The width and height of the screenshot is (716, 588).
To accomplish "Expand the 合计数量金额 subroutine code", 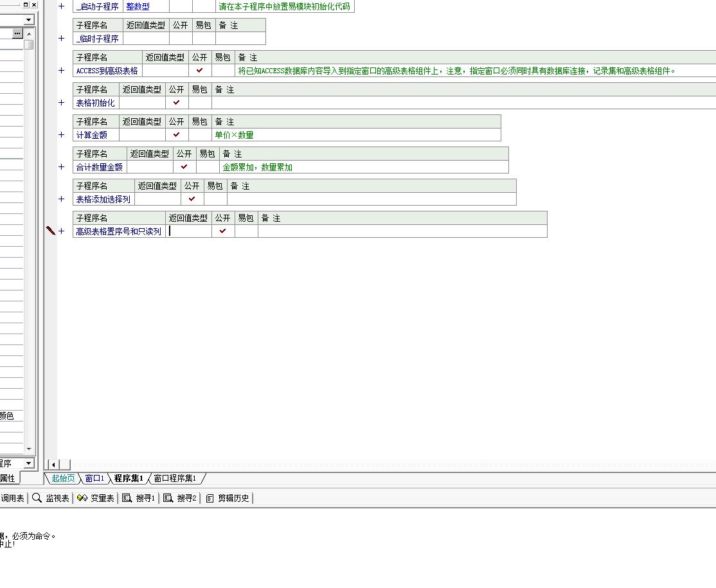I will pyautogui.click(x=62, y=167).
